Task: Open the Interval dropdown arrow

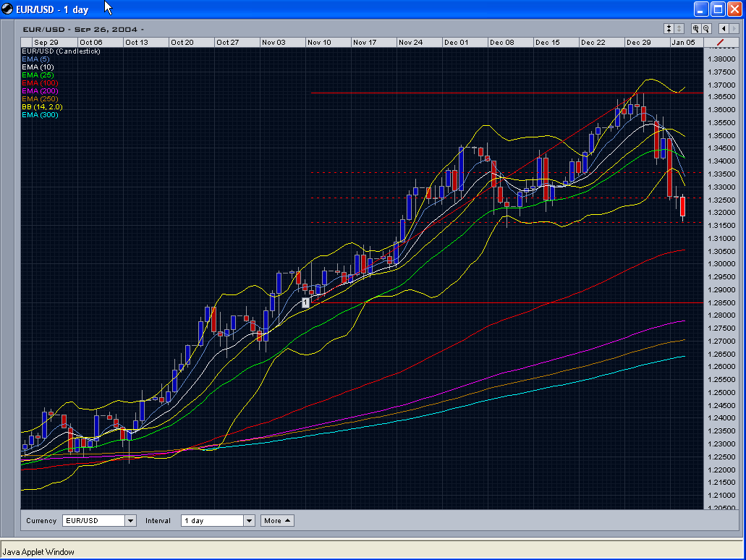Action: (x=250, y=520)
